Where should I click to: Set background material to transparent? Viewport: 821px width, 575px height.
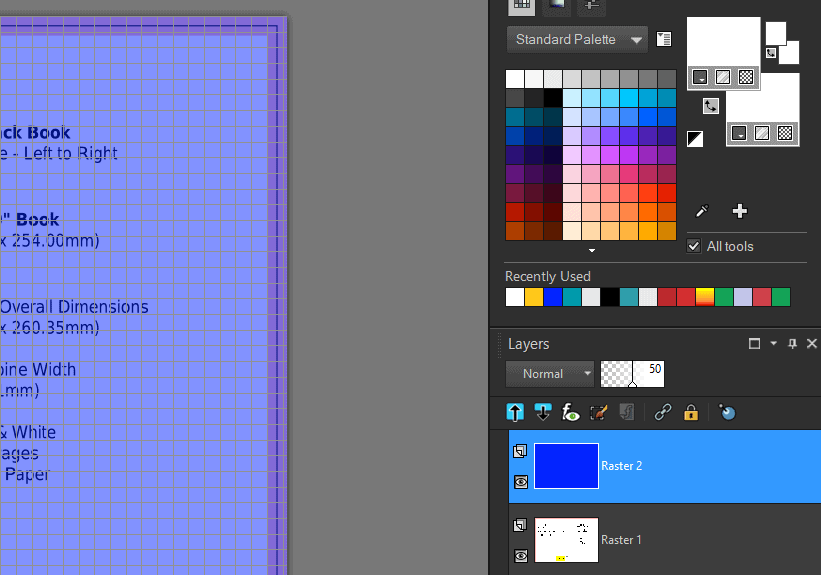[785, 134]
